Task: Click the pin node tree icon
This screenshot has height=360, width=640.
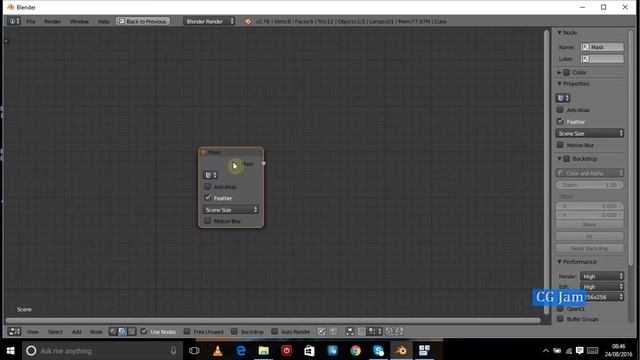Action: [x=322, y=331]
